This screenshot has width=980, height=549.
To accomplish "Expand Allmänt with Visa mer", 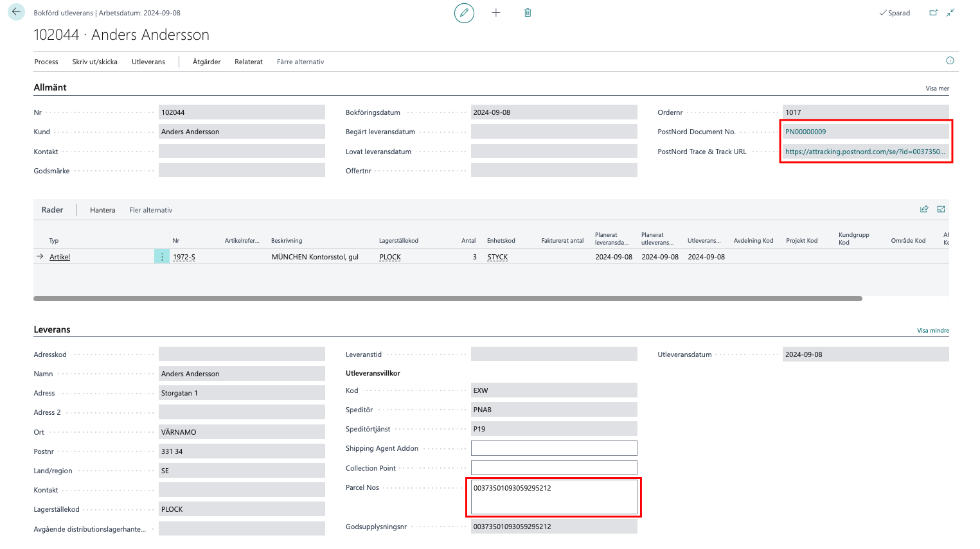I will point(937,89).
